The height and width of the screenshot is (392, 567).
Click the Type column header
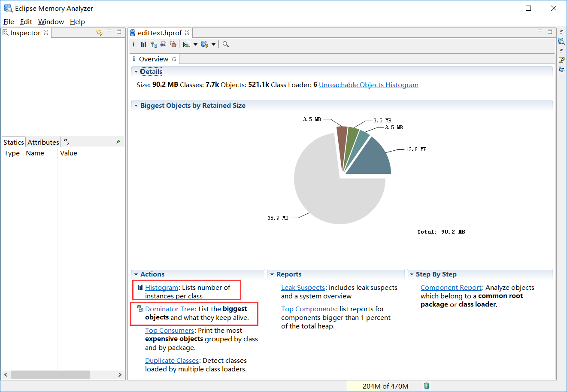coord(12,153)
